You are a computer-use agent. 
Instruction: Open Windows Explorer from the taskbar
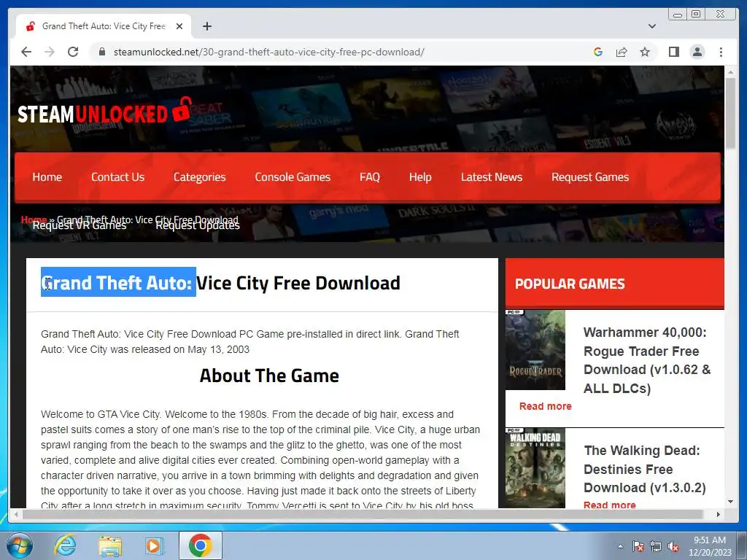[110, 545]
